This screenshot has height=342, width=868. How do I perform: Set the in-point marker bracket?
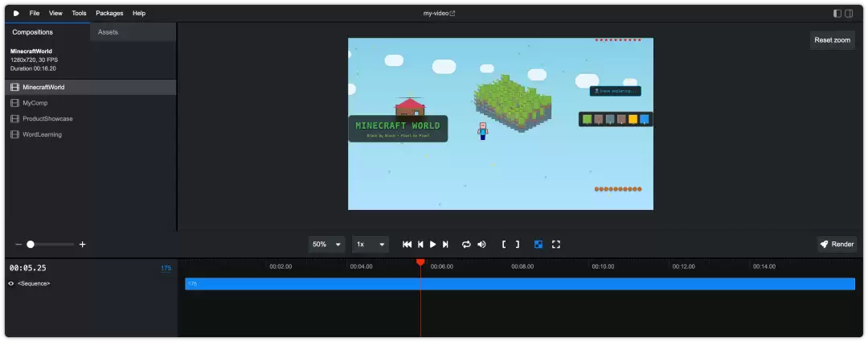pos(504,245)
